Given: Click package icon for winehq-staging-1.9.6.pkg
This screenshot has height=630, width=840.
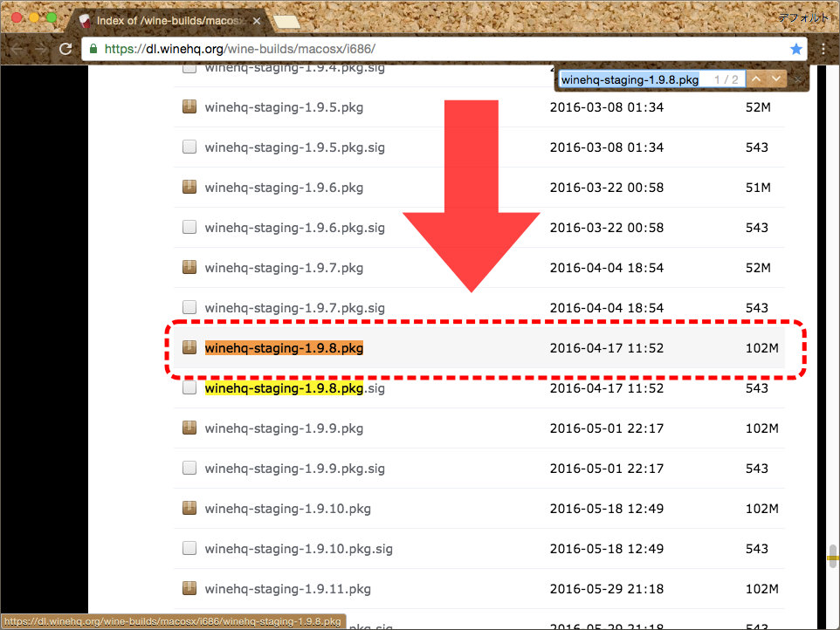Looking at the screenshot, I should (189, 187).
